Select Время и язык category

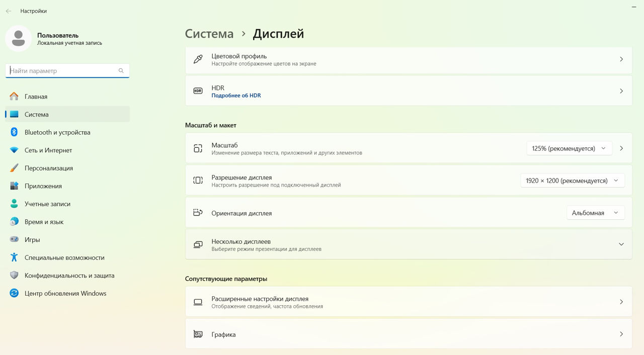click(44, 222)
